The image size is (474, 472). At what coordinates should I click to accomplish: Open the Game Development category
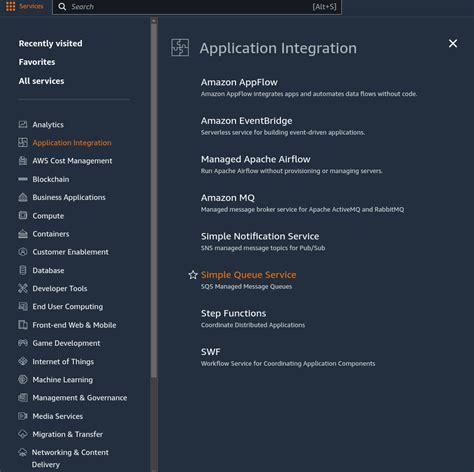point(66,343)
